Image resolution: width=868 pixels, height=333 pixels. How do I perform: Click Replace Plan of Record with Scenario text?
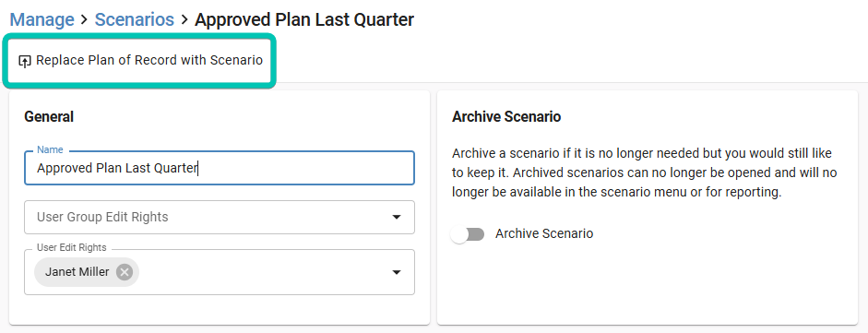[149, 60]
